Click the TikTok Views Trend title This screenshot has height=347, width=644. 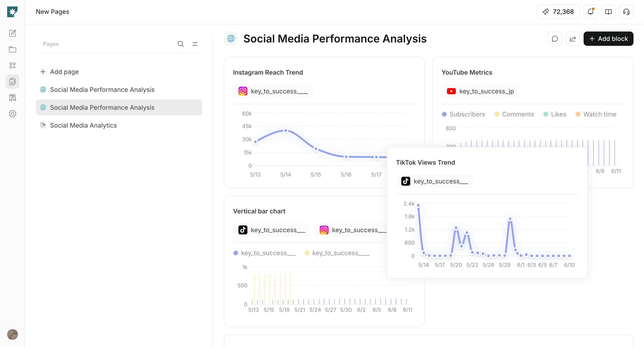425,163
